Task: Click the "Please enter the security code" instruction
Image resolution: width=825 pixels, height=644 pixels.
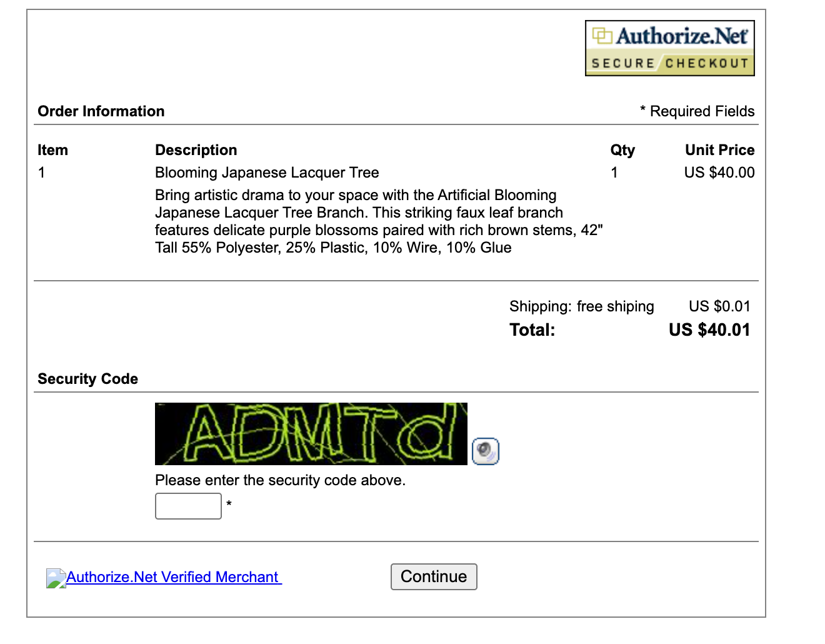Action: tap(280, 480)
